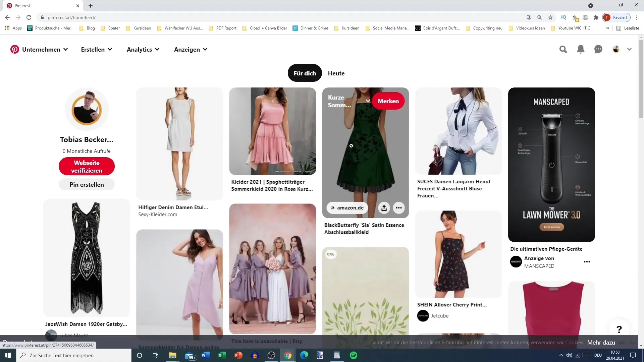Open the Blog bookmark folder
Image resolution: width=644 pixels, height=362 pixels.
87,28
